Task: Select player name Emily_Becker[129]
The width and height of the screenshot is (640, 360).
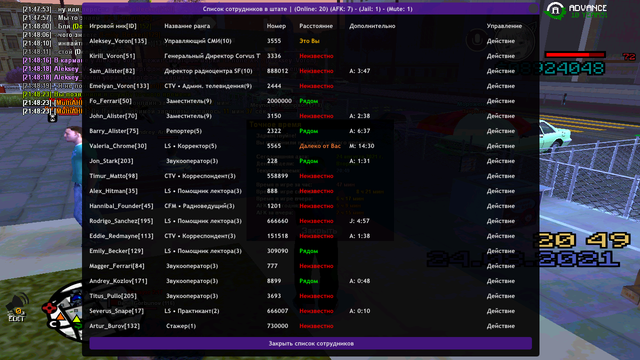Action: point(116,251)
